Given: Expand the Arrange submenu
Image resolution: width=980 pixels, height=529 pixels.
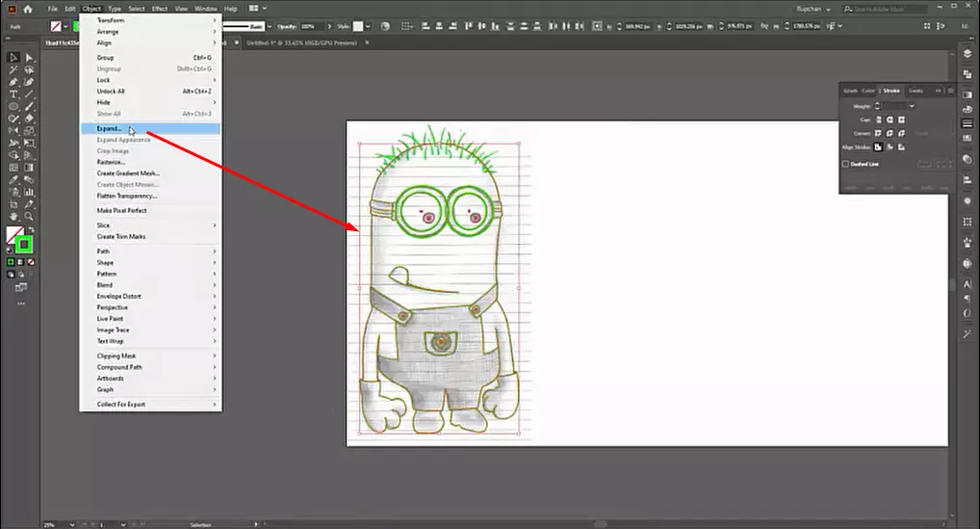Looking at the screenshot, I should coord(150,32).
